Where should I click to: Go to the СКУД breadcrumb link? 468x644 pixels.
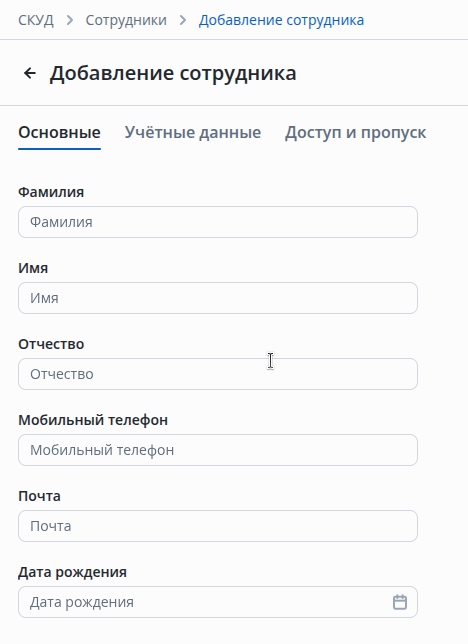36,20
